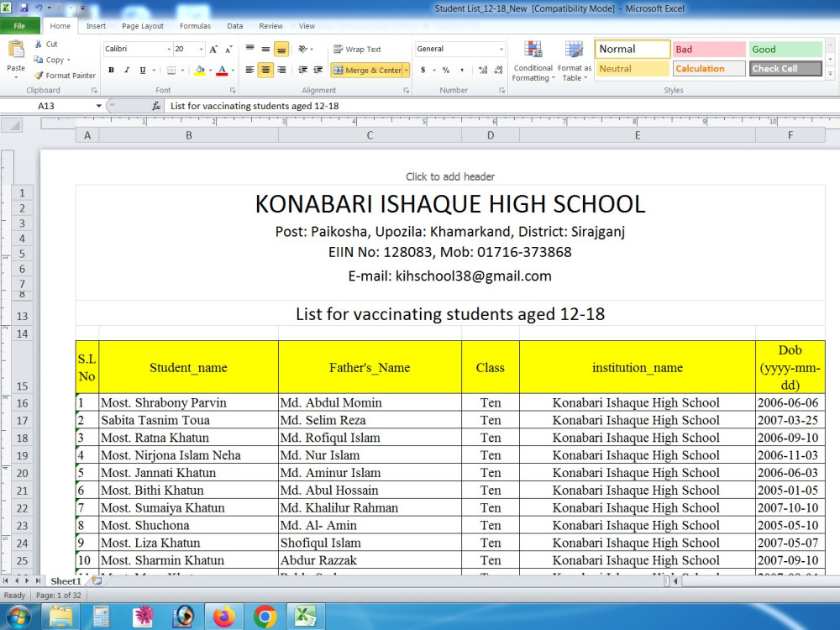Screen dimensions: 840x630
Task: Click Merge & Center button
Action: 367,71
